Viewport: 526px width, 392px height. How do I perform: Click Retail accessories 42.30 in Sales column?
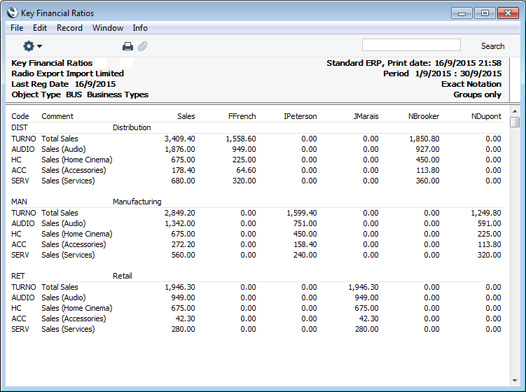point(185,319)
